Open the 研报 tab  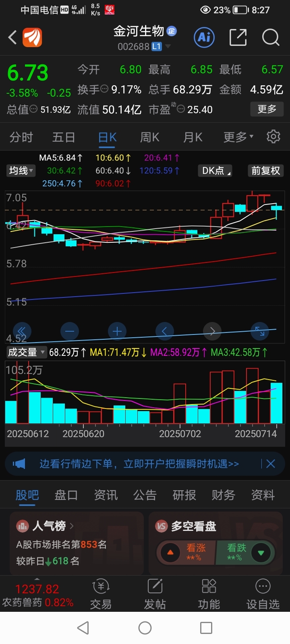pyautogui.click(x=184, y=495)
